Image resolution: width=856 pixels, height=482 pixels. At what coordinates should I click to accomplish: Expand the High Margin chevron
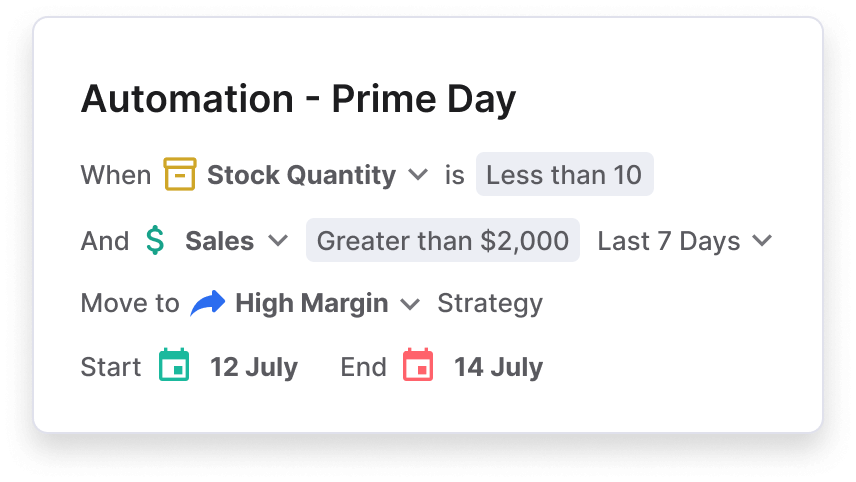[410, 304]
